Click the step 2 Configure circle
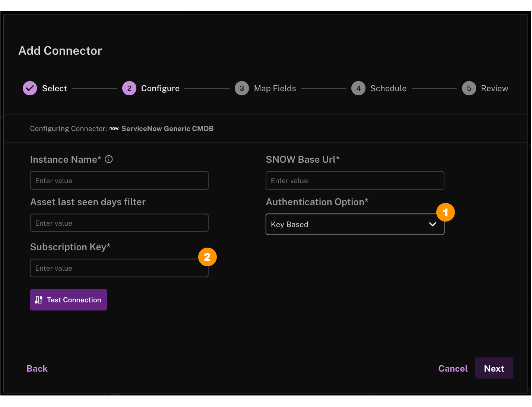 [x=129, y=88]
